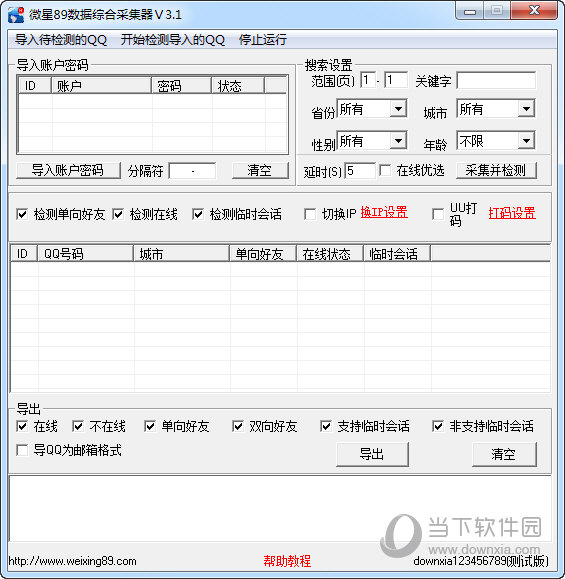Minimize the window
Viewport: 565px width, 579px height.
point(470,11)
